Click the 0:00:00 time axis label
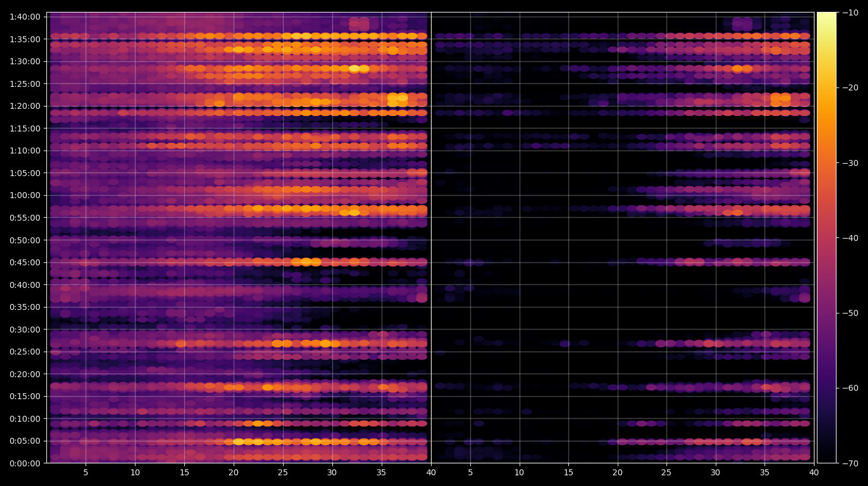The height and width of the screenshot is (486, 868). click(x=25, y=463)
